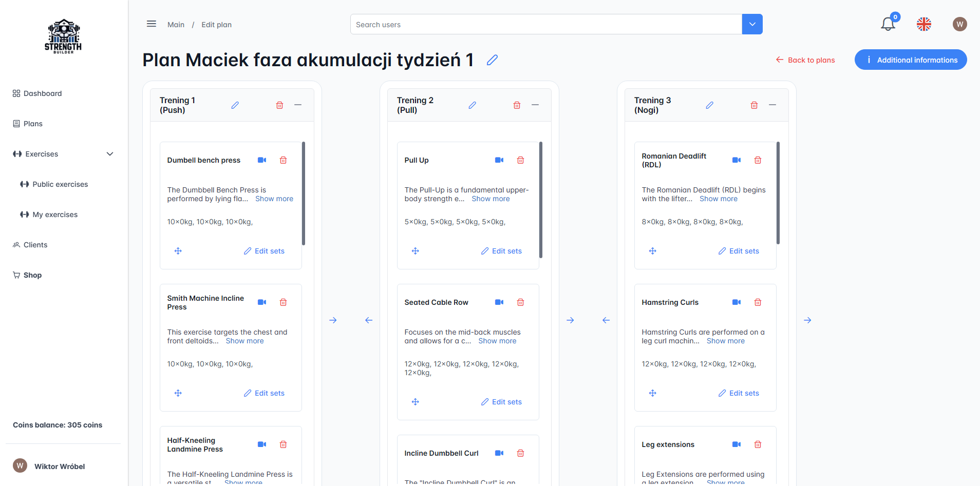
Task: Delete Trening 1 (Push) with trash icon
Action: tap(279, 105)
